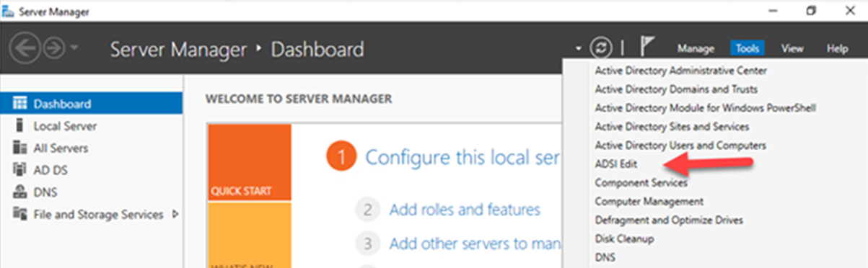Click Add other servers to manage
The height and width of the screenshot is (268, 868).
(475, 244)
